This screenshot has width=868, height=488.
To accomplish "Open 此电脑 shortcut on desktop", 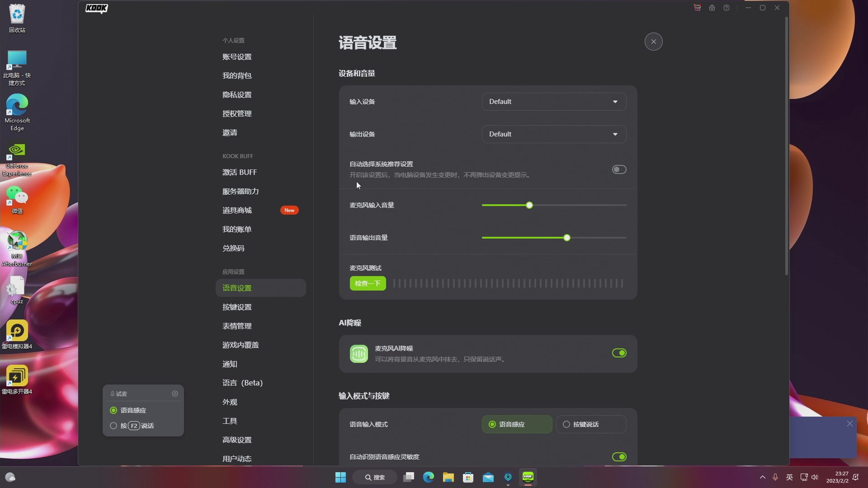I will (17, 68).
